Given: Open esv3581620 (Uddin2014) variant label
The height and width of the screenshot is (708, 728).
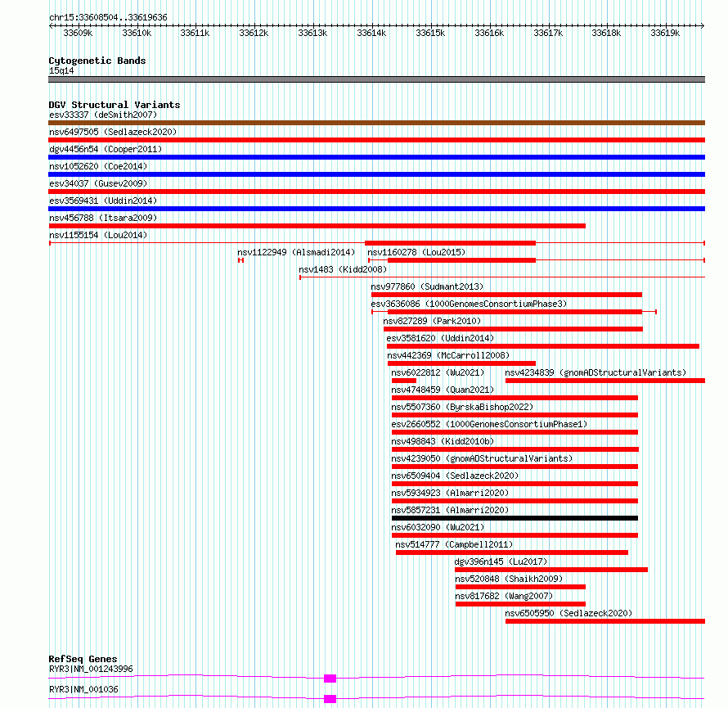Looking at the screenshot, I should pos(440,338).
